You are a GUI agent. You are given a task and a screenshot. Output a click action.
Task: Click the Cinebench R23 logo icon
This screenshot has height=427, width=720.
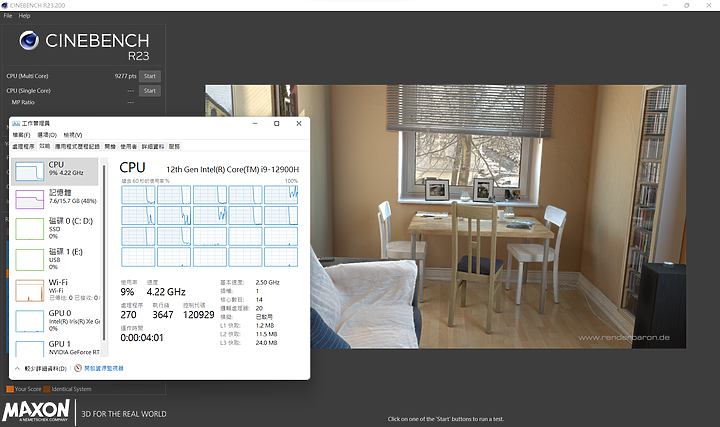point(29,41)
